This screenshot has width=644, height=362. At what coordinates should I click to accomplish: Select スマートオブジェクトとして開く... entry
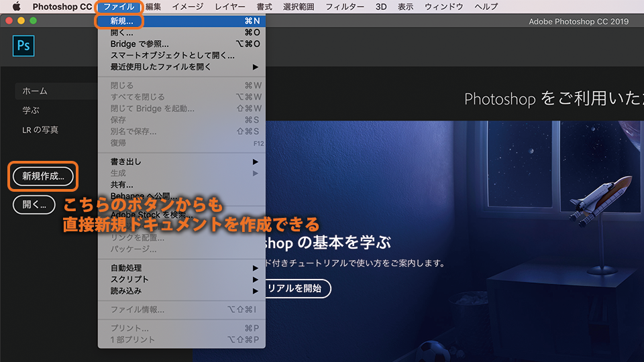(x=182, y=56)
